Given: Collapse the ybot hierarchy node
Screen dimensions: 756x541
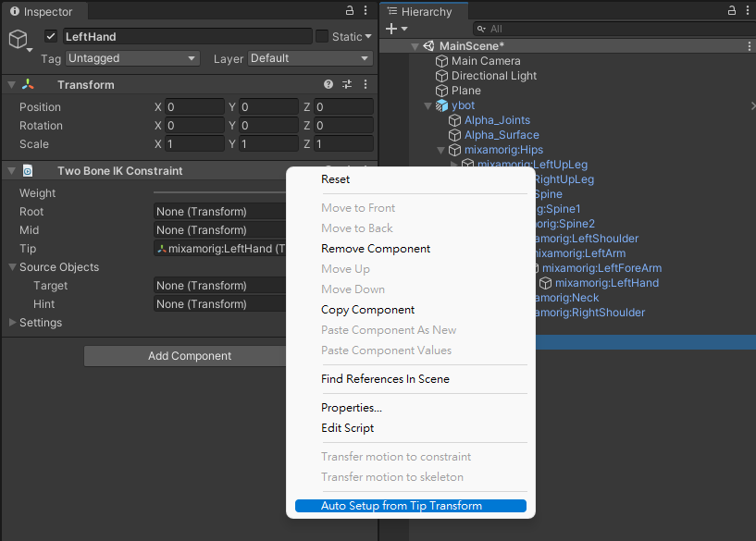Looking at the screenshot, I should (x=428, y=105).
